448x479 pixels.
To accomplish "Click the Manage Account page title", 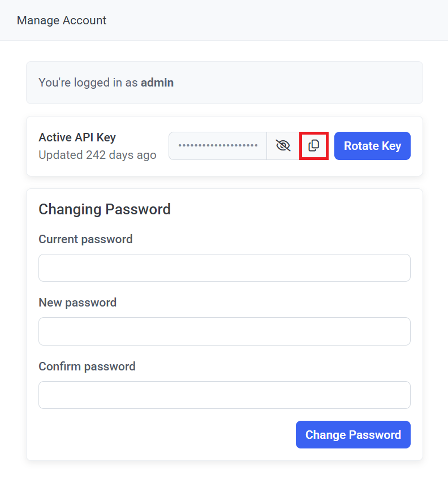I will (x=62, y=20).
